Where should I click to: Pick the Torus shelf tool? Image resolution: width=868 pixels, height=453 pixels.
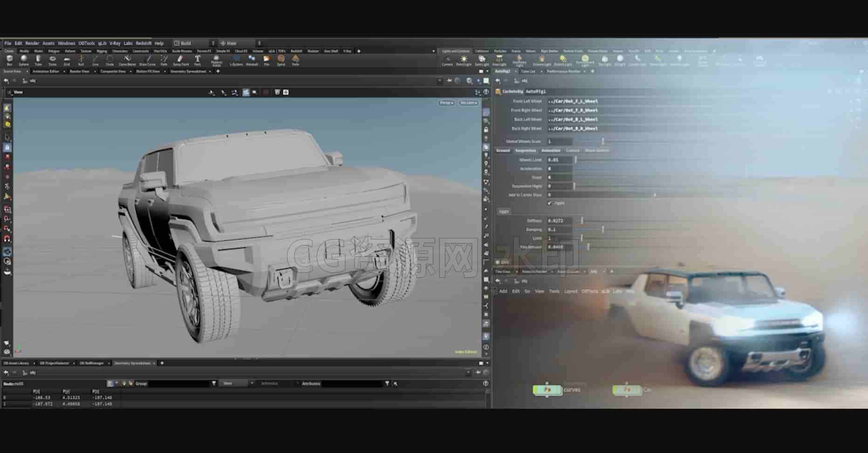pyautogui.click(x=53, y=60)
